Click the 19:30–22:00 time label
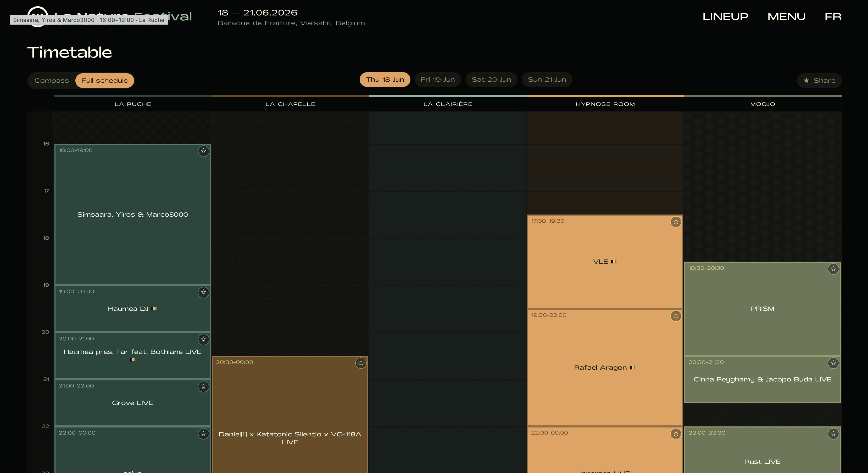 coord(549,316)
